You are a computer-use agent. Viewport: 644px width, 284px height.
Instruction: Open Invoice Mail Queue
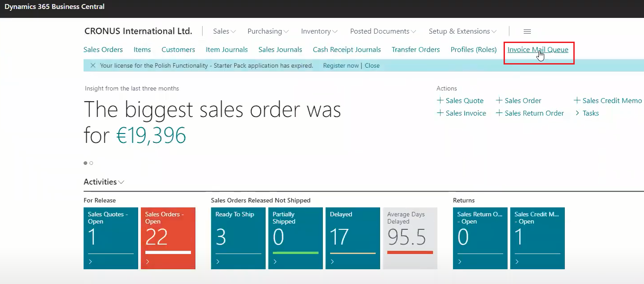tap(538, 50)
